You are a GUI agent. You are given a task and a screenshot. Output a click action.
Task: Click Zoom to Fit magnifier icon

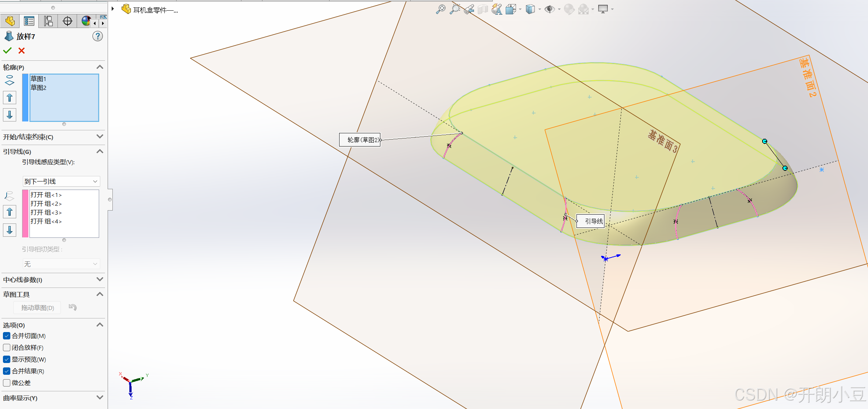440,9
